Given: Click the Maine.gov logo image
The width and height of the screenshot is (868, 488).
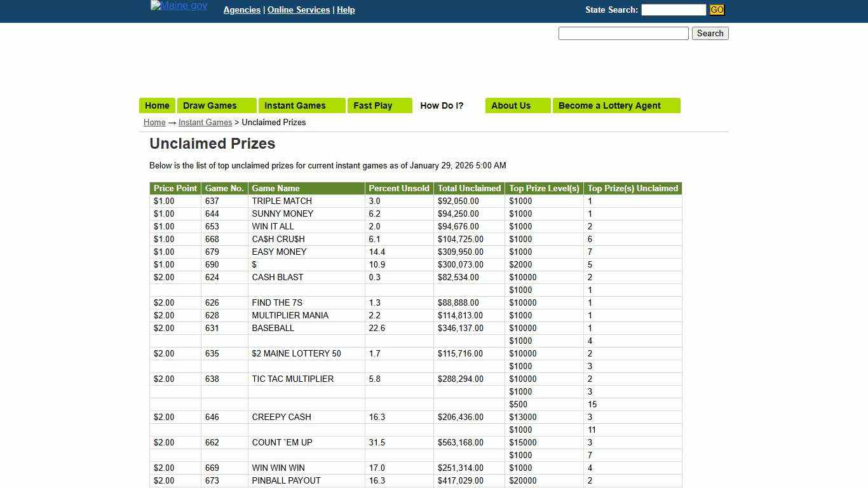Looking at the screenshot, I should pos(179,6).
